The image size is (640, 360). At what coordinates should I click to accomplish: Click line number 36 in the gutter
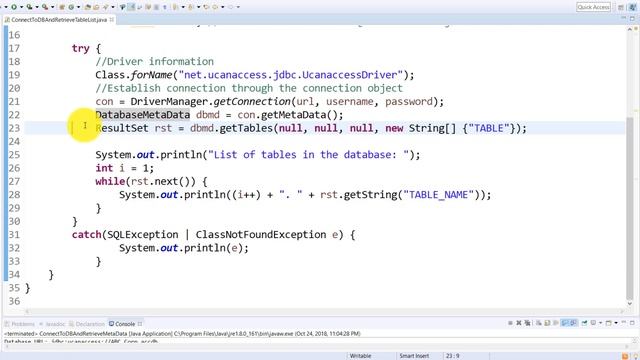[14, 301]
